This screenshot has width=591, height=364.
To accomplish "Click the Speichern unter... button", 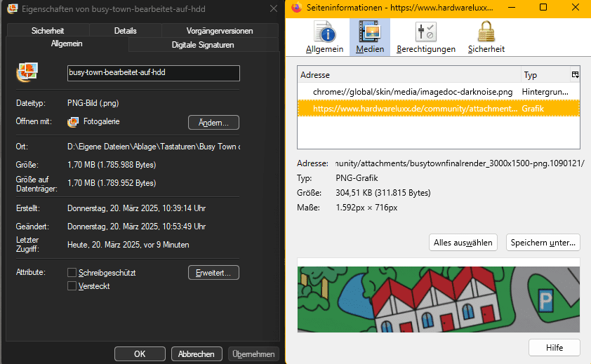I will tap(543, 242).
